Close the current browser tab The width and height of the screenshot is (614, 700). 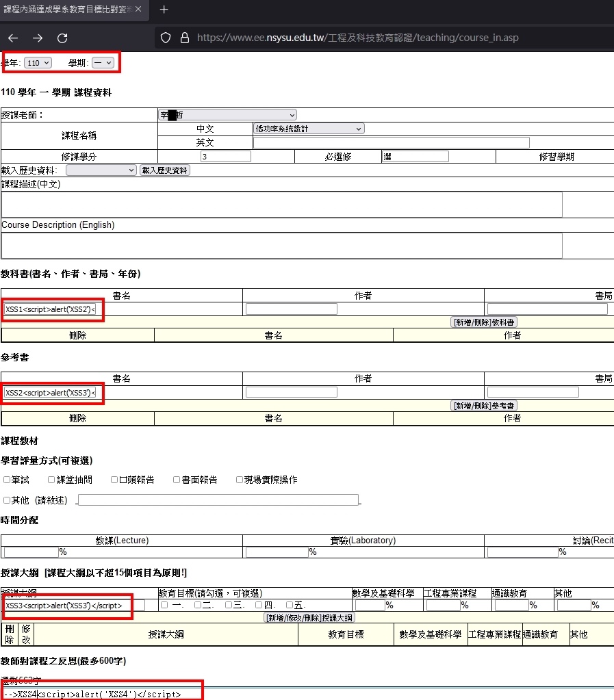click(x=138, y=10)
